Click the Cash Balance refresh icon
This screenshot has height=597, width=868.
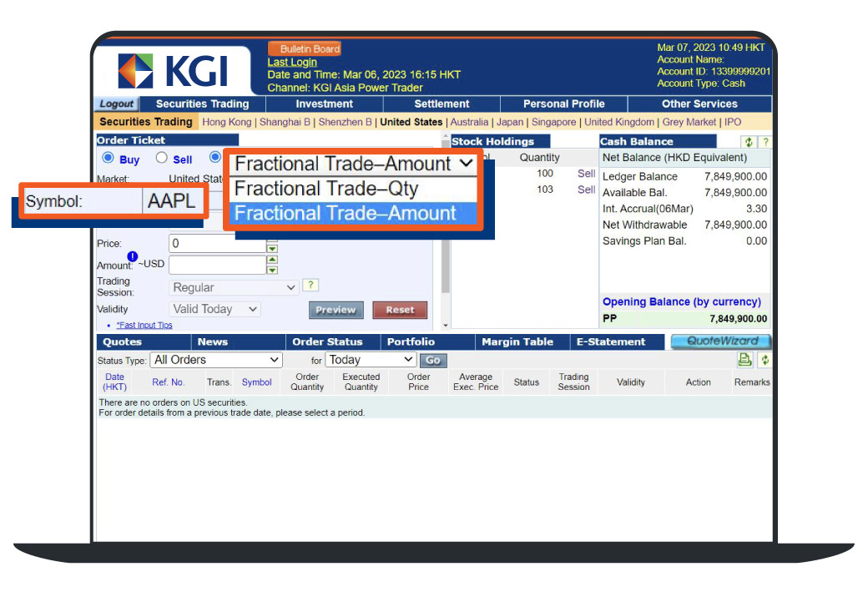[749, 142]
